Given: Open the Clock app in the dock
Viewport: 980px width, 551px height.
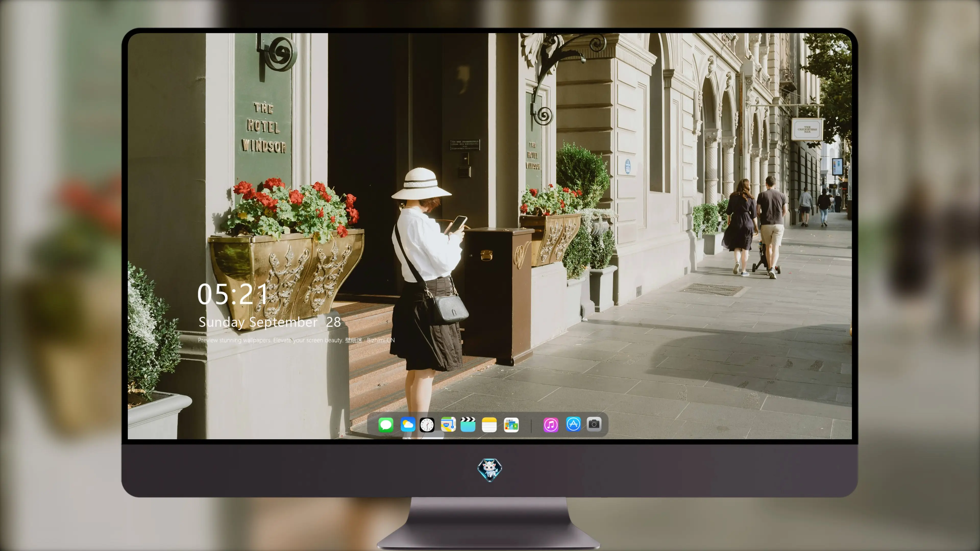Looking at the screenshot, I should pyautogui.click(x=427, y=424).
